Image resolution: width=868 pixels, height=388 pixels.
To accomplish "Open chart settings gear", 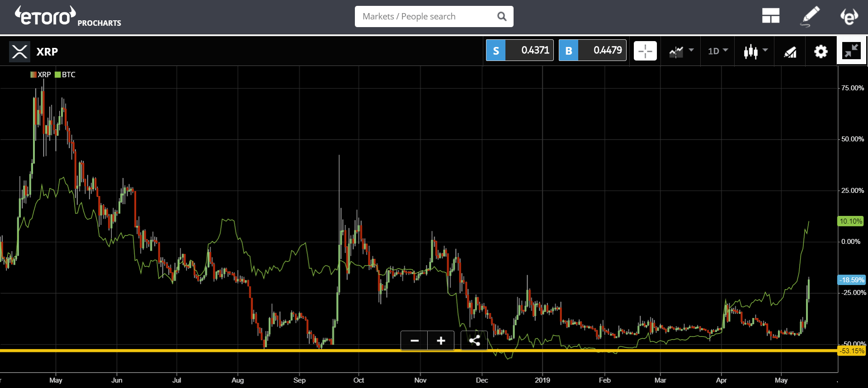I will [x=821, y=51].
